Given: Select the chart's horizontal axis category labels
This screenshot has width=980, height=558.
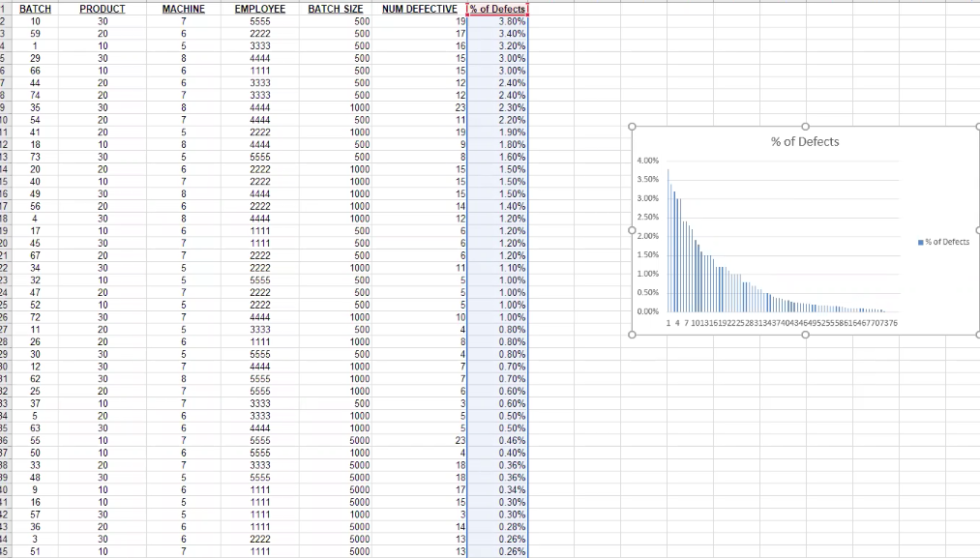Looking at the screenshot, I should coord(782,323).
